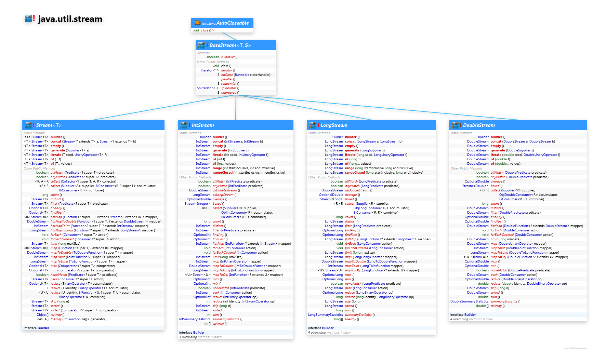The width and height of the screenshot is (606, 364).
Task: Select the isParallel method in BaseStream
Action: coord(228,57)
